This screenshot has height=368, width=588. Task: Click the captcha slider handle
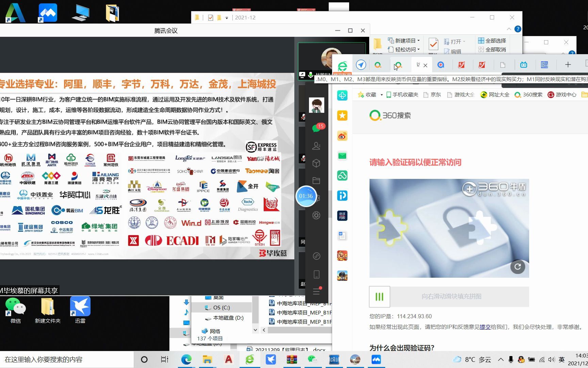tap(379, 297)
